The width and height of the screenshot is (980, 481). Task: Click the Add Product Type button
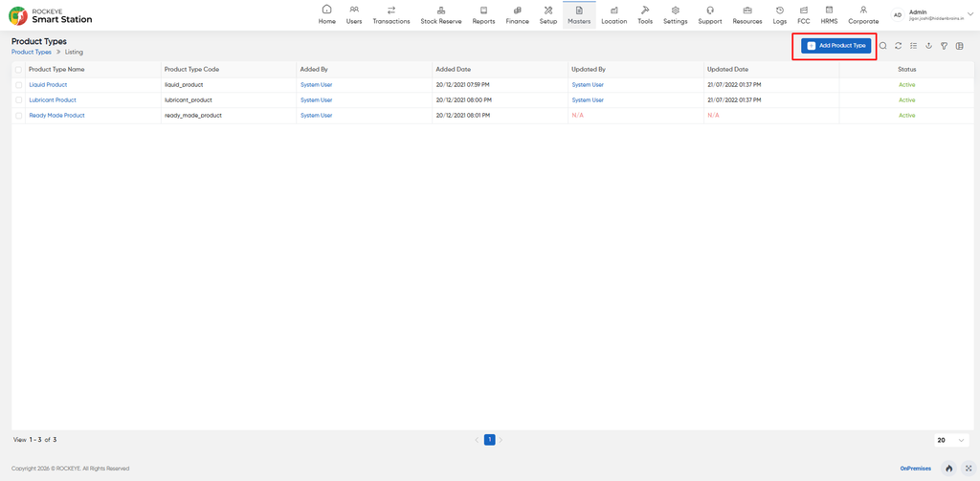pos(835,46)
